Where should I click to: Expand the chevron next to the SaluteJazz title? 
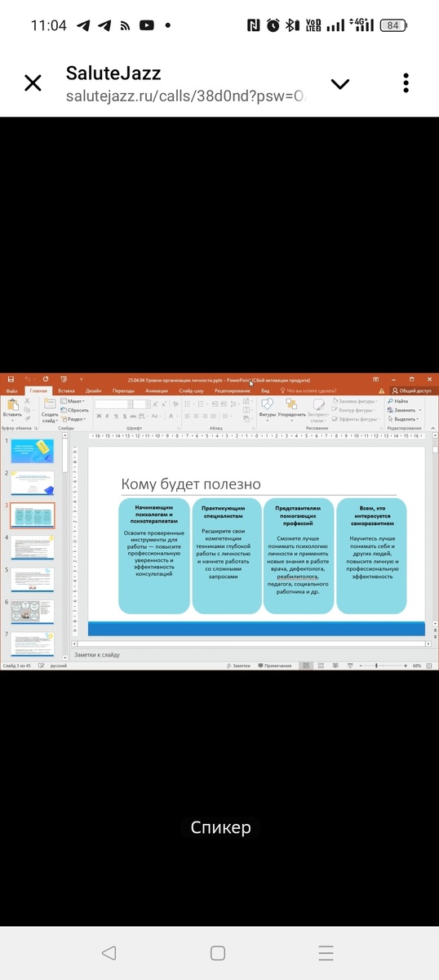pyautogui.click(x=339, y=84)
